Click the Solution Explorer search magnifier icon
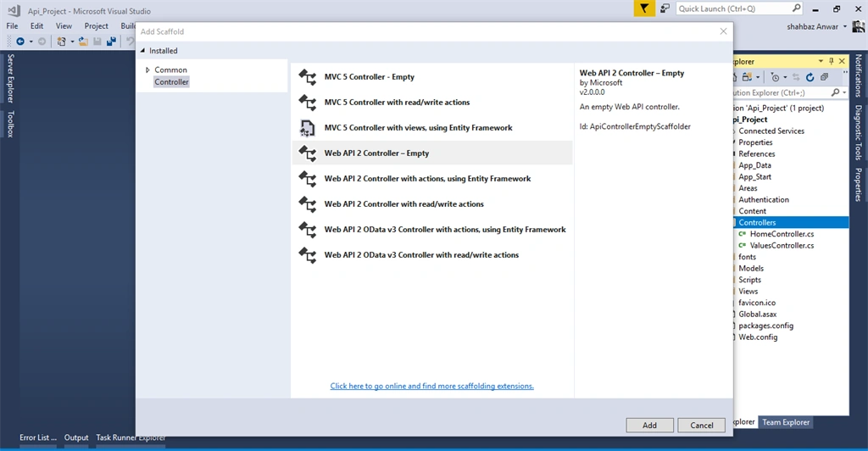Viewport: 868px width, 451px height. tap(835, 92)
